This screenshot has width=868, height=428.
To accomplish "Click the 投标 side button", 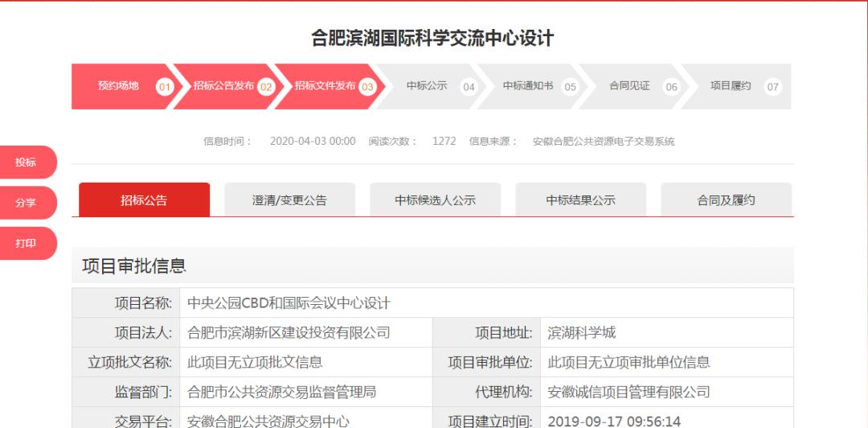I will (x=27, y=163).
